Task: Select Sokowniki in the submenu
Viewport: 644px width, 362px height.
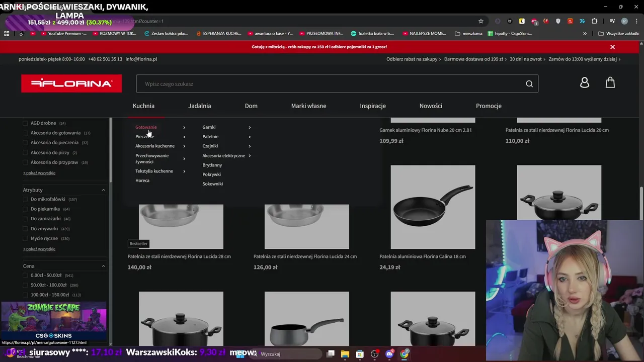Action: coord(212,184)
